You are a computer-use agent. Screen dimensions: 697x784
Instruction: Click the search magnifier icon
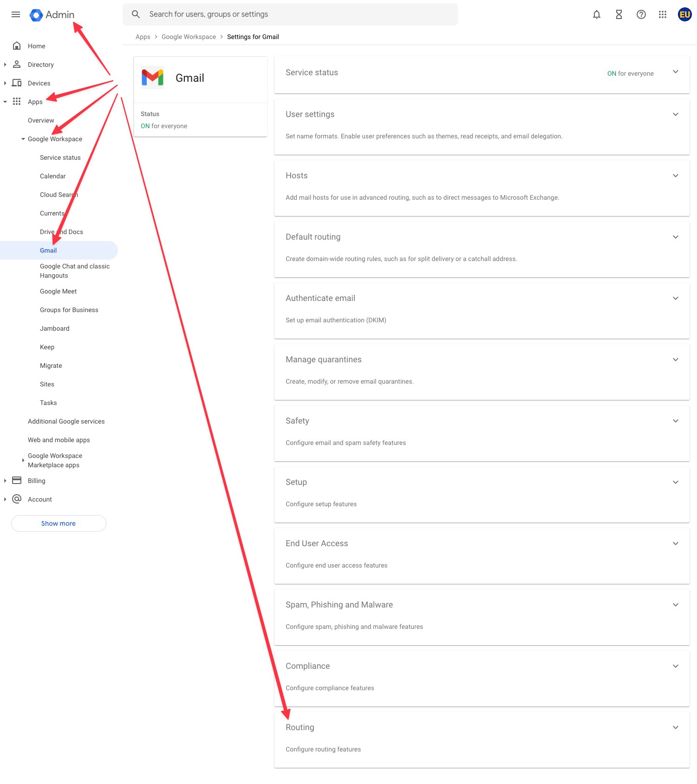tap(136, 14)
